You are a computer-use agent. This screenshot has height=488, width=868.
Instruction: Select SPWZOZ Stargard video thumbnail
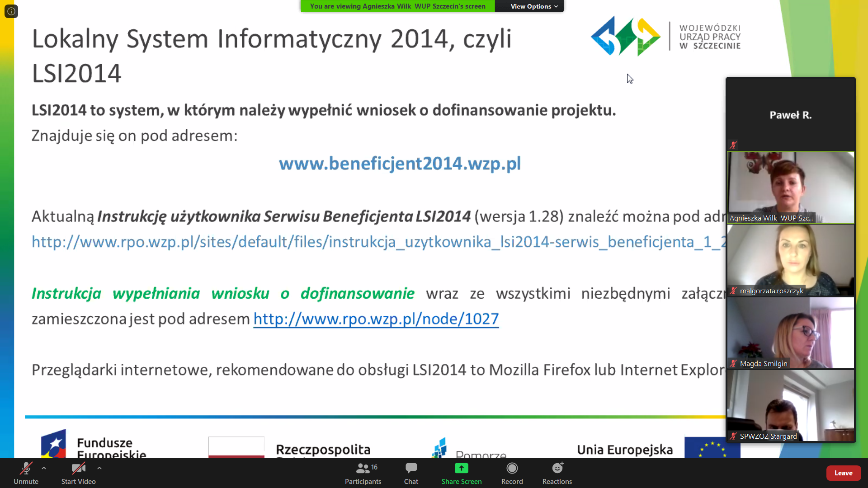point(790,405)
